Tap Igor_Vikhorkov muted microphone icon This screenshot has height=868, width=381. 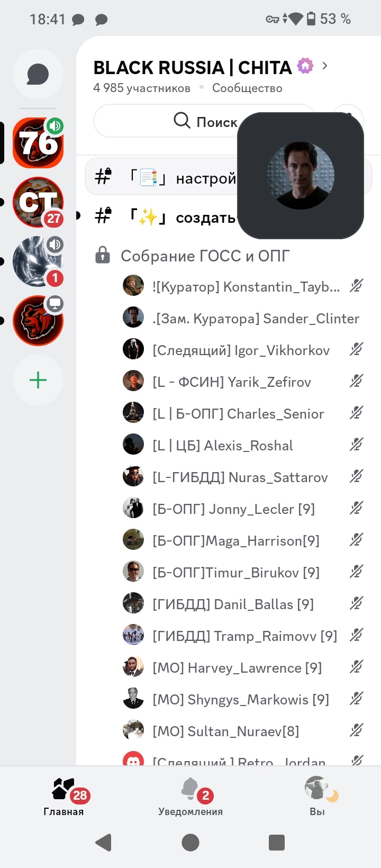pos(357,350)
